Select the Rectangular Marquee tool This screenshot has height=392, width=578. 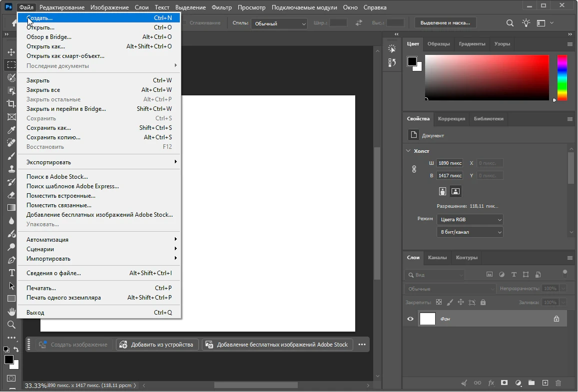coord(11,65)
